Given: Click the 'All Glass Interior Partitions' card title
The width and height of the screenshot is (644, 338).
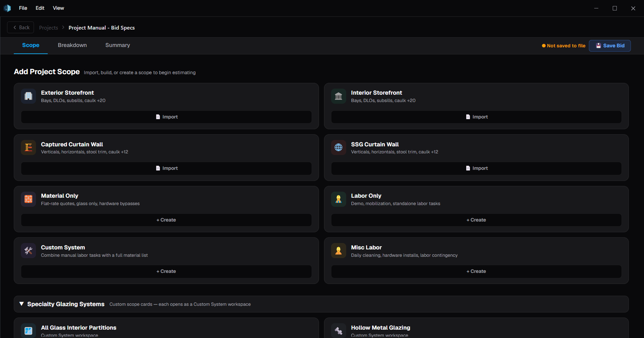Looking at the screenshot, I should [79, 328].
